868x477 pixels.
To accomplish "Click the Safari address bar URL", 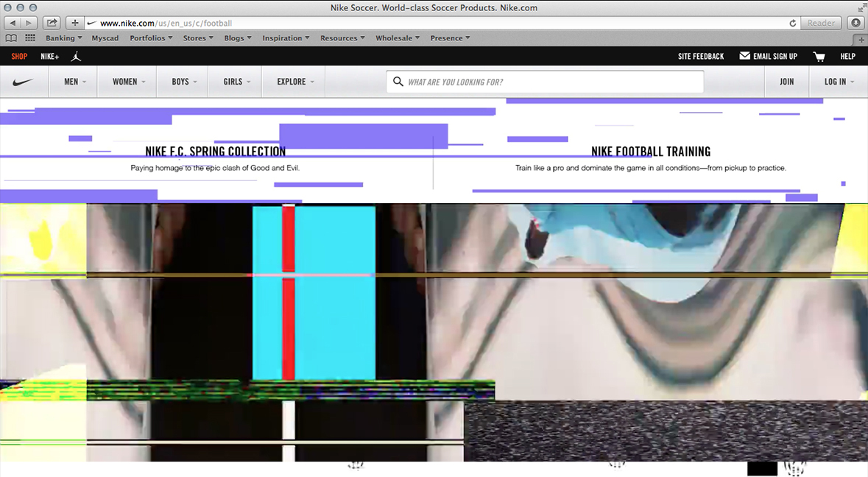I will [x=166, y=24].
